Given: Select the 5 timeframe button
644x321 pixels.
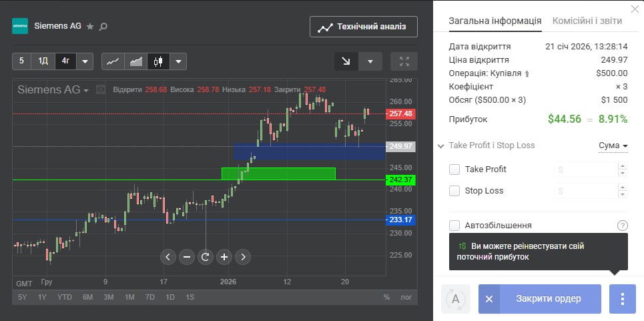Looking at the screenshot, I should tap(22, 61).
